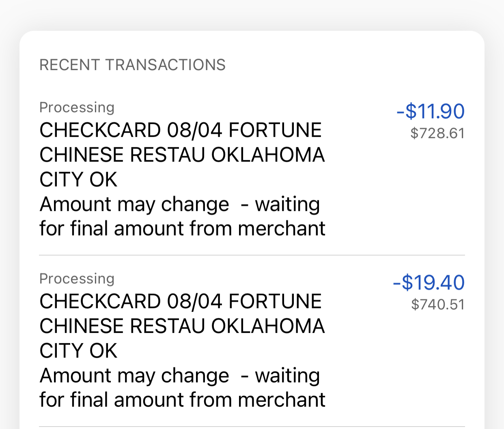Tap the Recent Transactions section header
Viewport: 504px width, 429px height.
[x=132, y=65]
